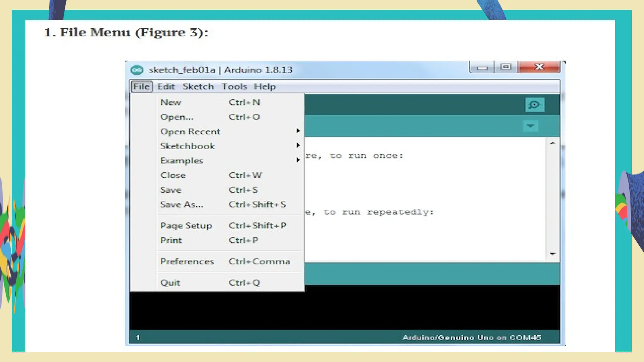Choose Quit from the File menu
Screen dimensions: 644x362
[x=170, y=282]
